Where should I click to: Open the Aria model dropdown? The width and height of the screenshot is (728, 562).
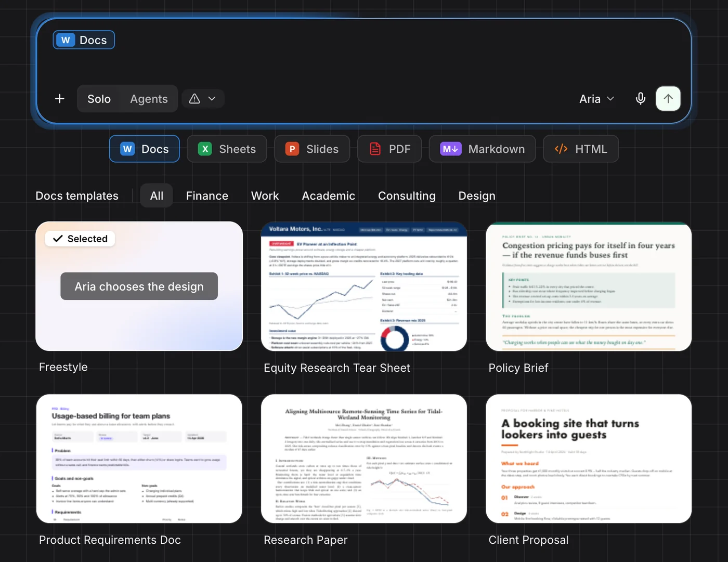tap(597, 99)
